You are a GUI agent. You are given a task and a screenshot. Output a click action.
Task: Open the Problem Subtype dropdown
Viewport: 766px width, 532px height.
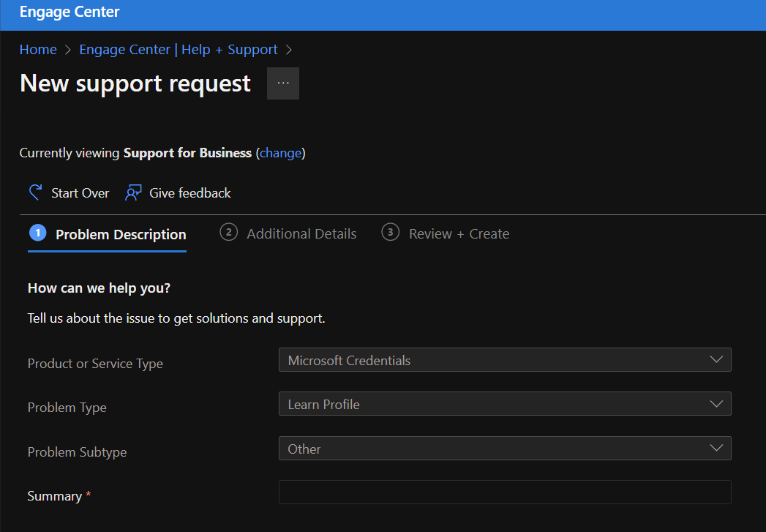(505, 449)
